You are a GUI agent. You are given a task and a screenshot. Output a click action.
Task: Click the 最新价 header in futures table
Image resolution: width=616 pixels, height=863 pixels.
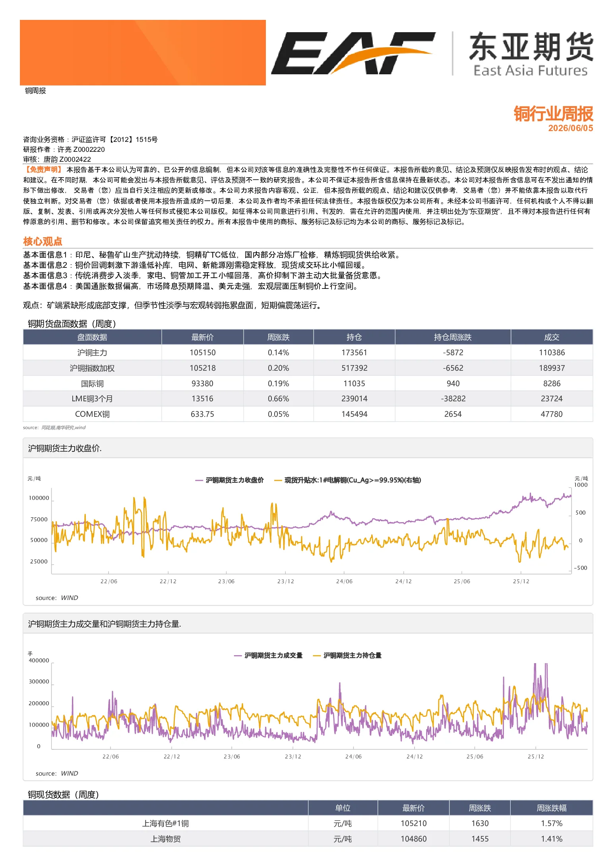point(203,337)
